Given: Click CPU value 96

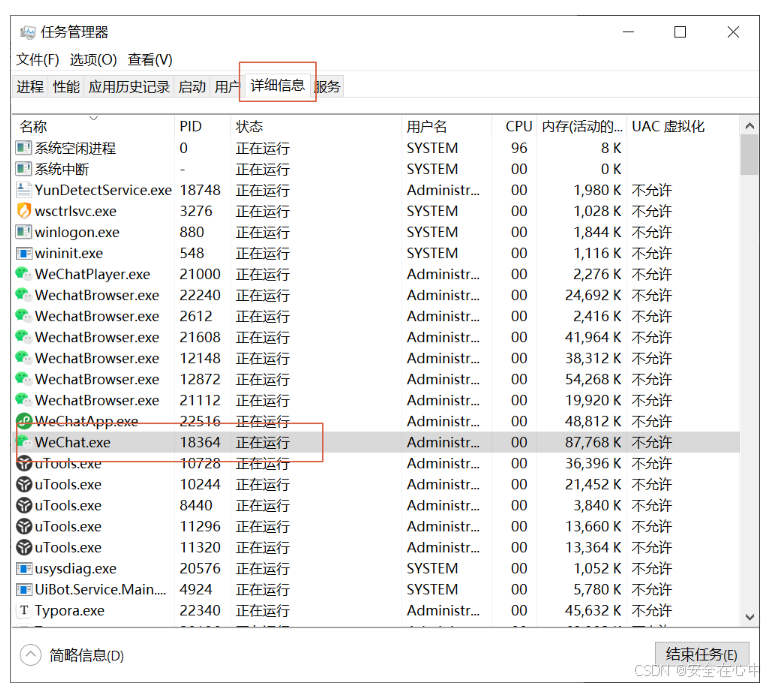Looking at the screenshot, I should coord(519,148).
